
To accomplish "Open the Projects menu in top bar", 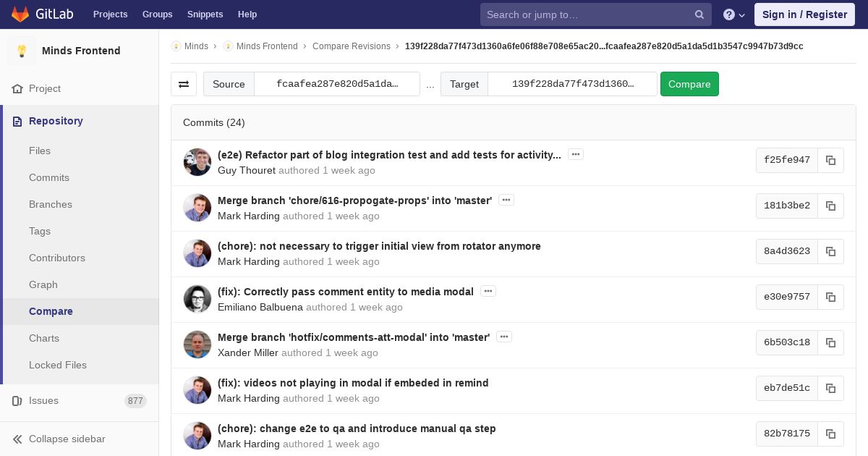I will coord(111,14).
